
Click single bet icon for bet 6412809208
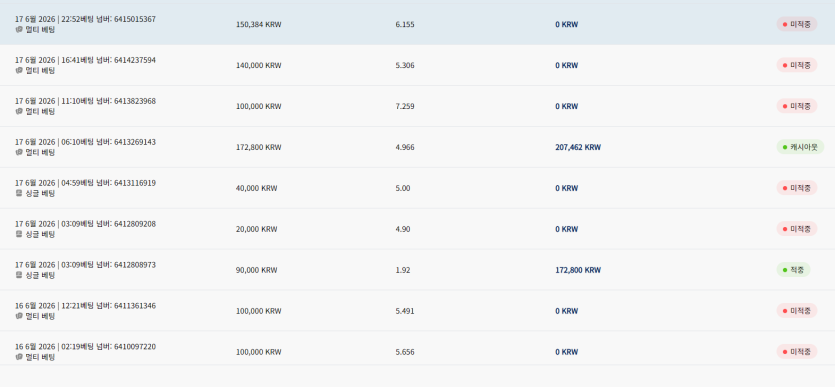tap(19, 234)
